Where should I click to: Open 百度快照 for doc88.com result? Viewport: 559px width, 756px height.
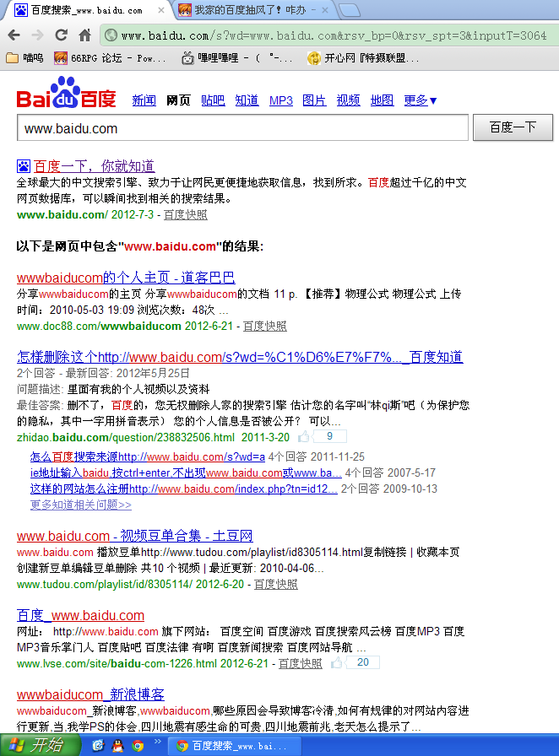[264, 327]
